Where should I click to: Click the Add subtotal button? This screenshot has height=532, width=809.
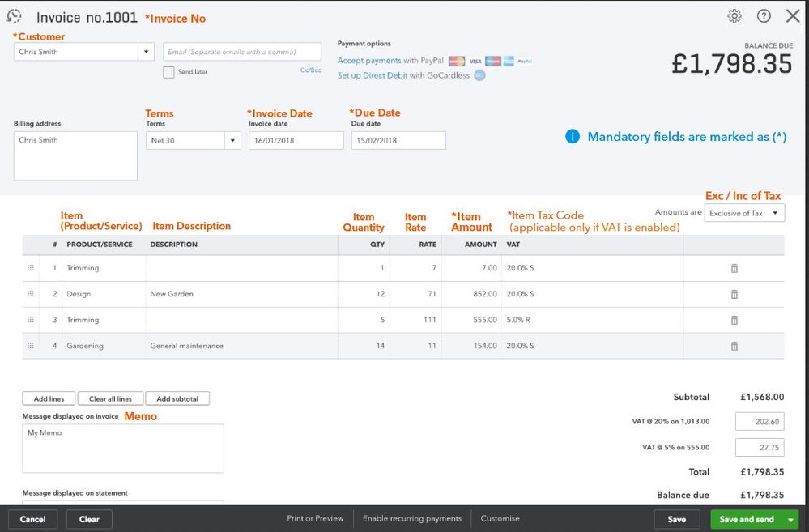[177, 398]
